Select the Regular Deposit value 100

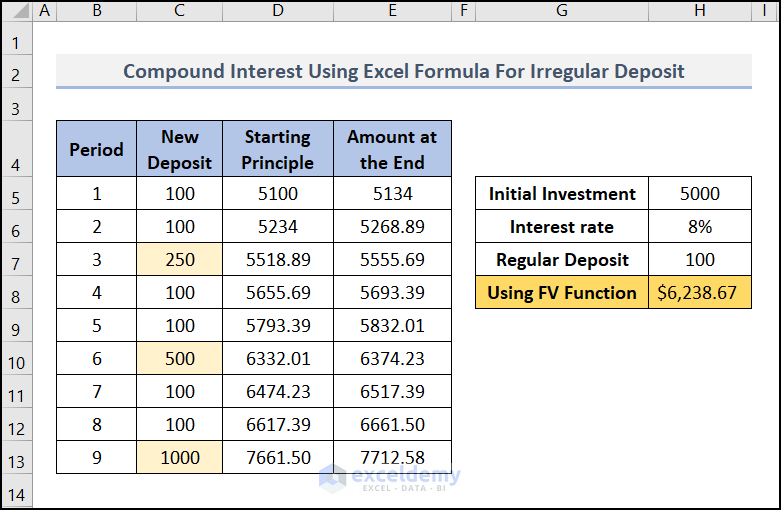click(x=700, y=260)
